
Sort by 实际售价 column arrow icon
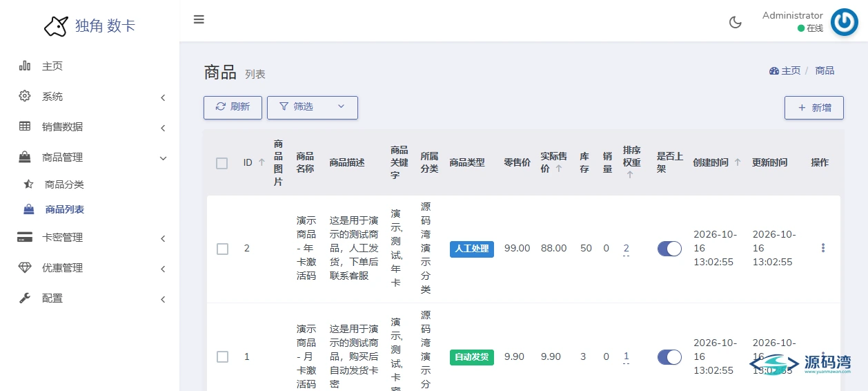[x=558, y=168]
